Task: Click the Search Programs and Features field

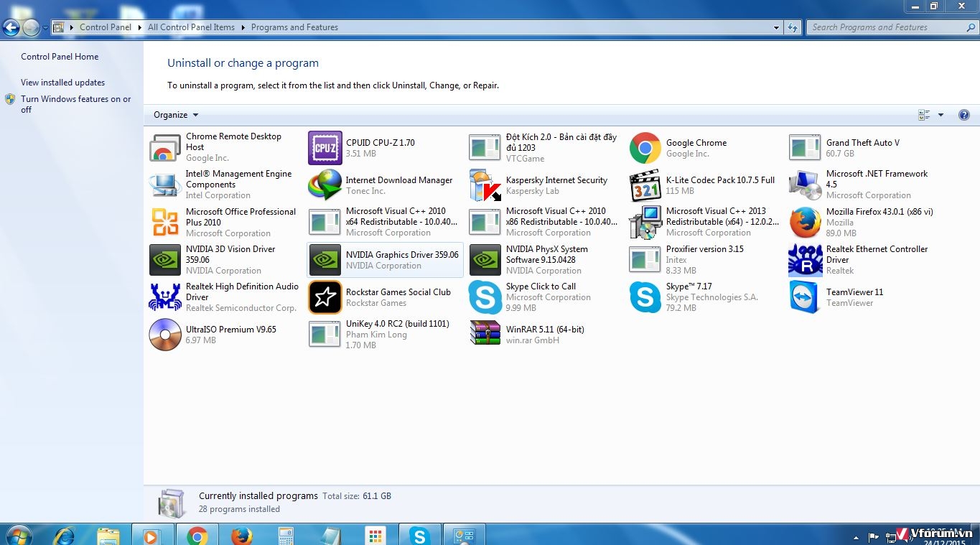Action: (891, 27)
